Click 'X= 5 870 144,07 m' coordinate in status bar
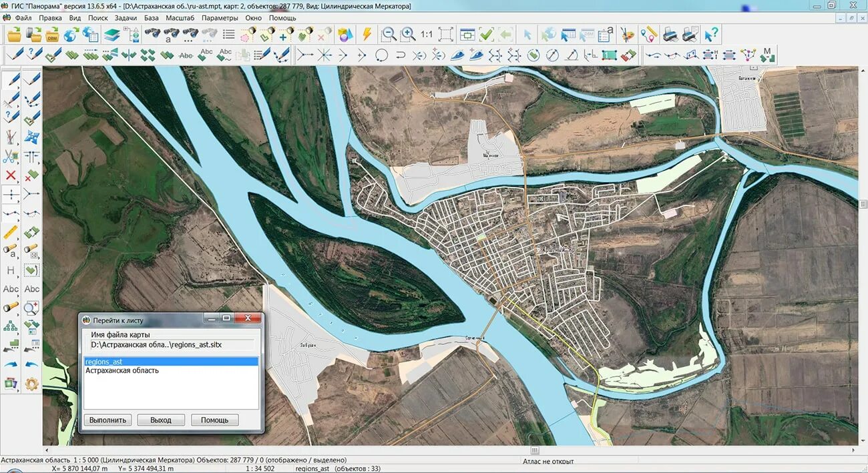 [x=79, y=469]
